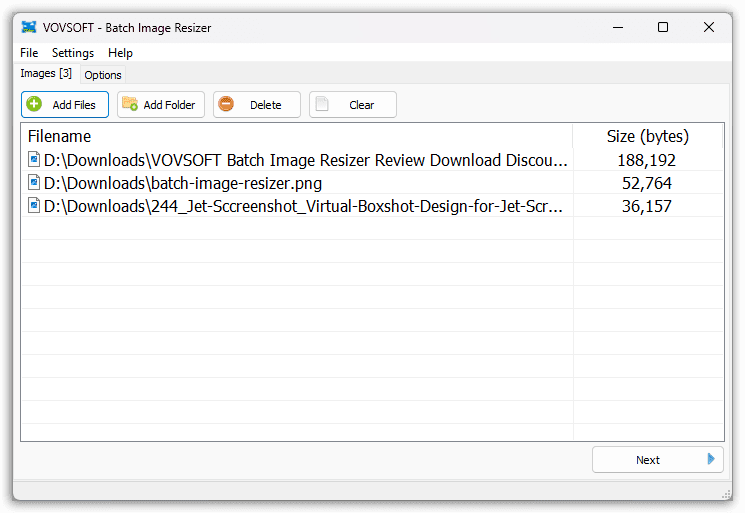Click the 188,192 size value
This screenshot has width=745, height=513.
point(646,161)
